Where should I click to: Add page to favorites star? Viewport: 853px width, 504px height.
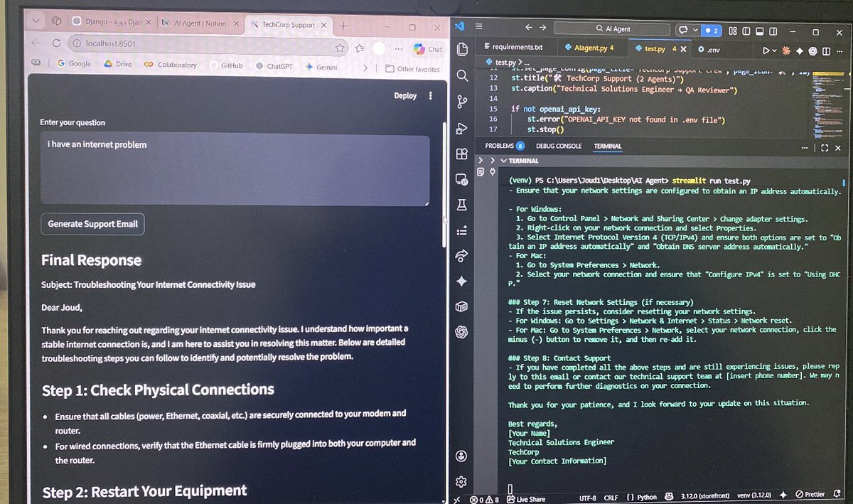[340, 48]
